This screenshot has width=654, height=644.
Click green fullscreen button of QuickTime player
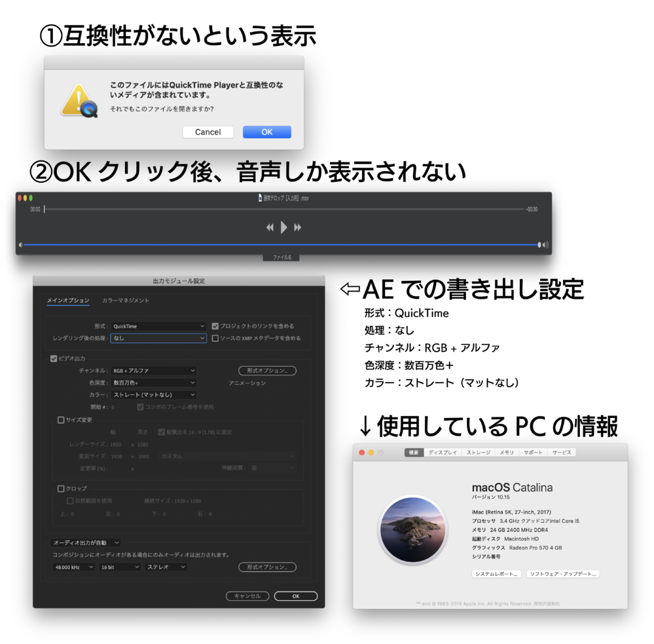[31, 198]
